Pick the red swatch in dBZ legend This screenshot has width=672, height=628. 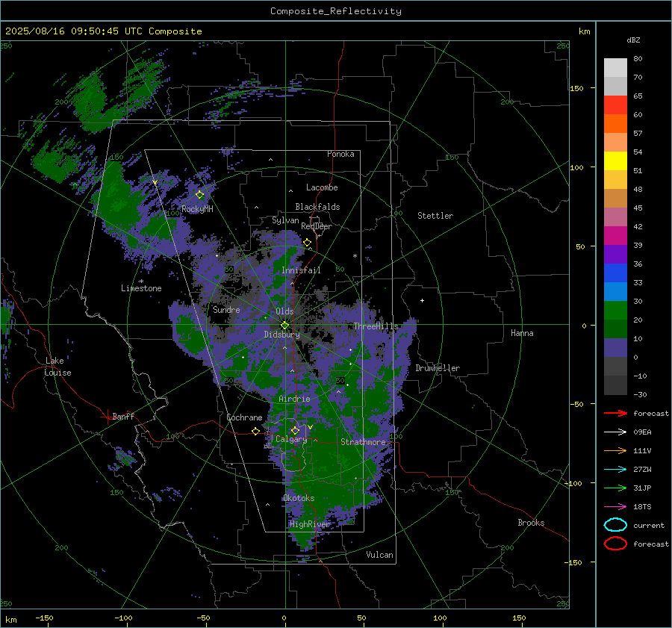click(x=615, y=105)
